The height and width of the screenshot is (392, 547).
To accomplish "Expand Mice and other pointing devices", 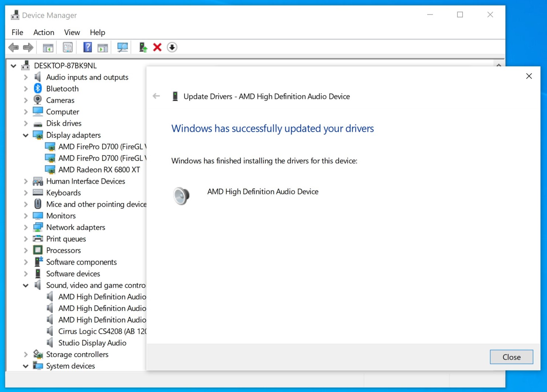I will point(26,204).
